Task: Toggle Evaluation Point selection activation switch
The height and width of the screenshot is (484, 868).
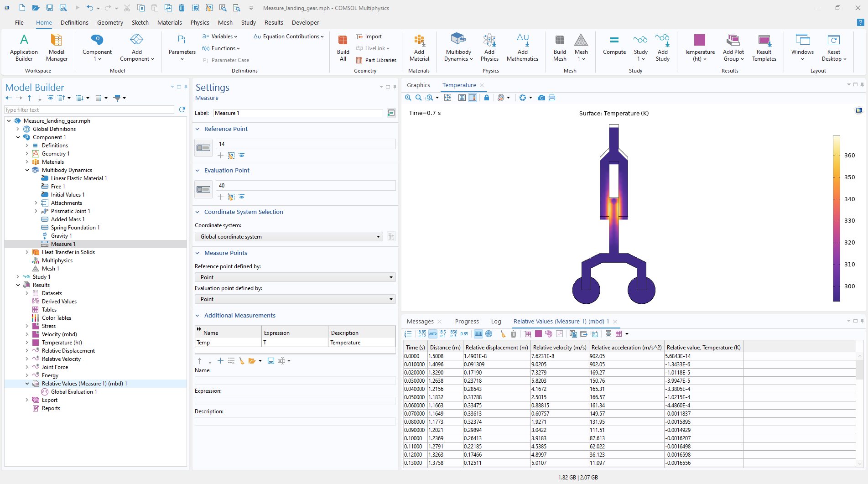Action: [203, 189]
